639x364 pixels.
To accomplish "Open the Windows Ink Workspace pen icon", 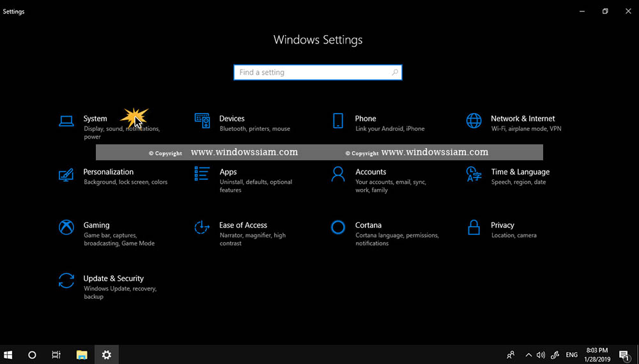I will [555, 355].
